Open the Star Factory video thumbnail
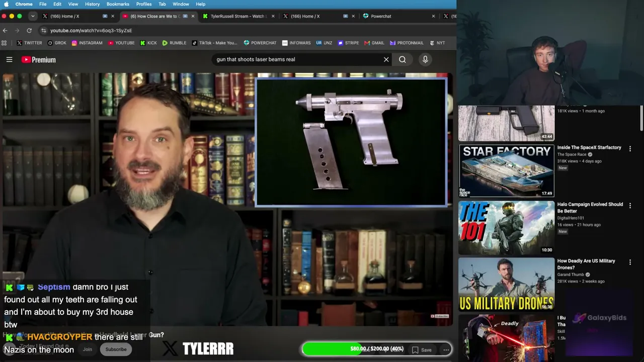Screen dimensions: 644x362 pyautogui.click(x=506, y=171)
